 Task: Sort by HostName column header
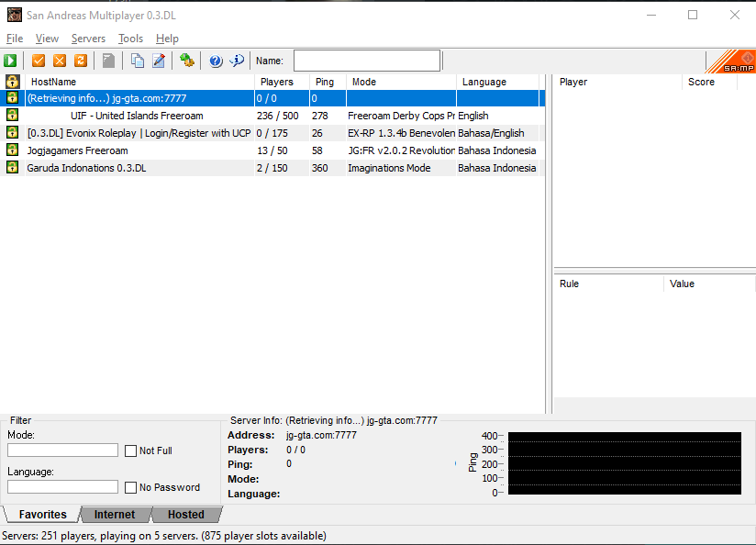139,82
